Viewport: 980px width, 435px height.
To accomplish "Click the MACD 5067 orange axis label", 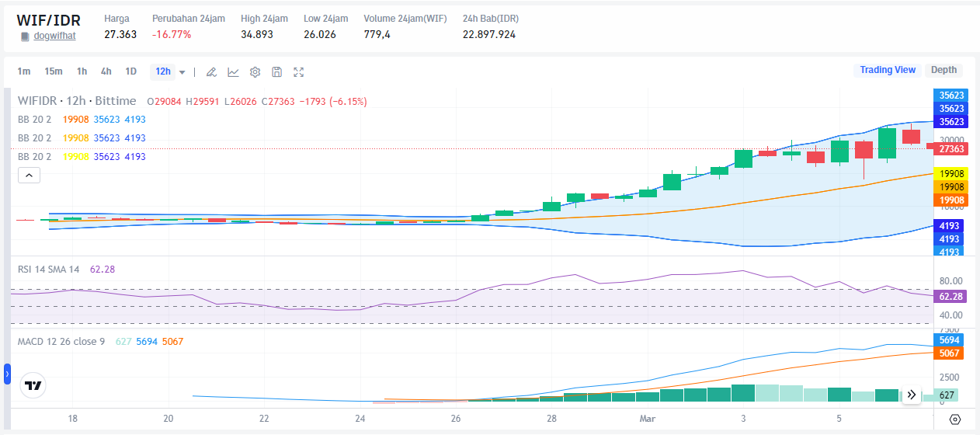I will coord(949,353).
